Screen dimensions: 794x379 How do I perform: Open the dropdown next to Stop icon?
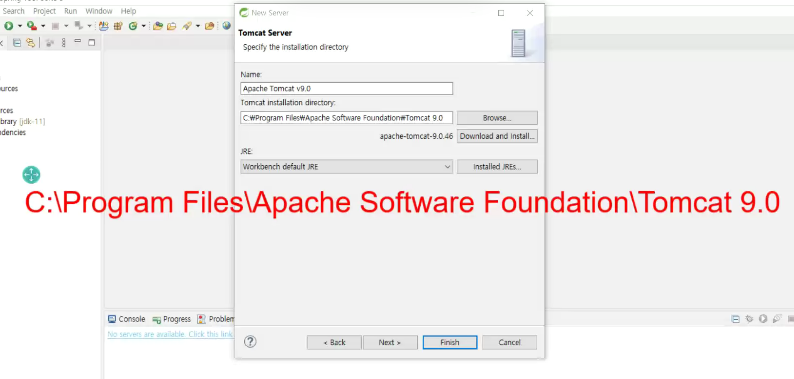pyautogui.click(x=66, y=26)
